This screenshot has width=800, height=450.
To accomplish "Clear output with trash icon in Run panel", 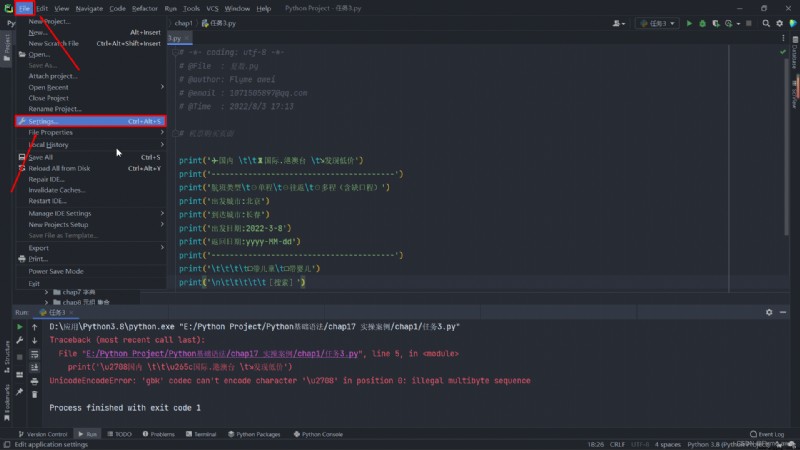I will click(x=35, y=394).
